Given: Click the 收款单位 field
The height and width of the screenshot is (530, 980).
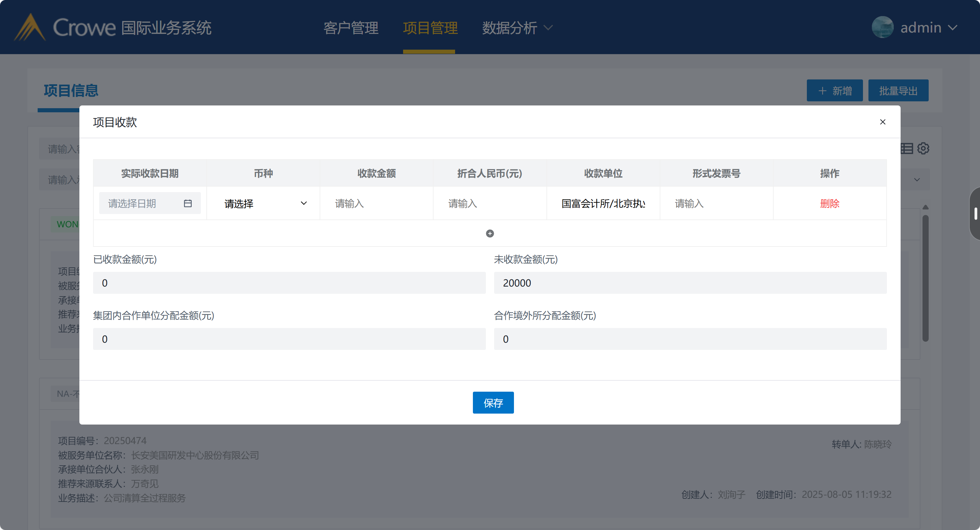Looking at the screenshot, I should (x=603, y=203).
